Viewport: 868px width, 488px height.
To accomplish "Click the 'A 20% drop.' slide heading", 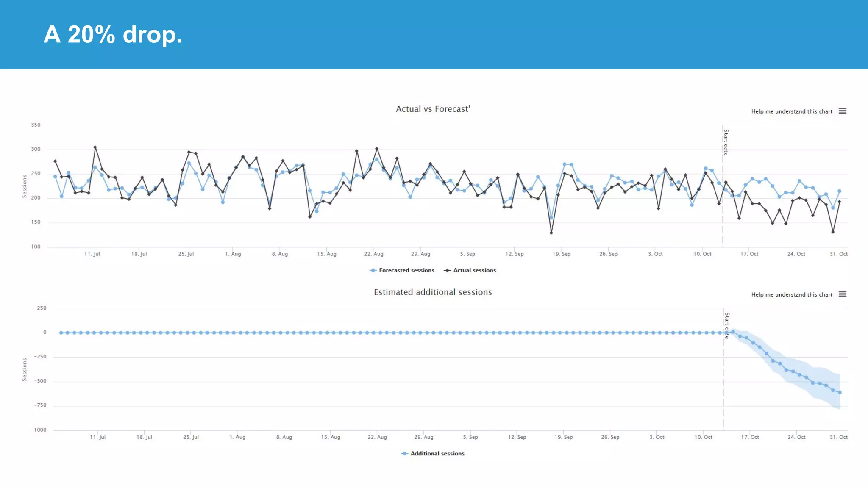I will (113, 34).
